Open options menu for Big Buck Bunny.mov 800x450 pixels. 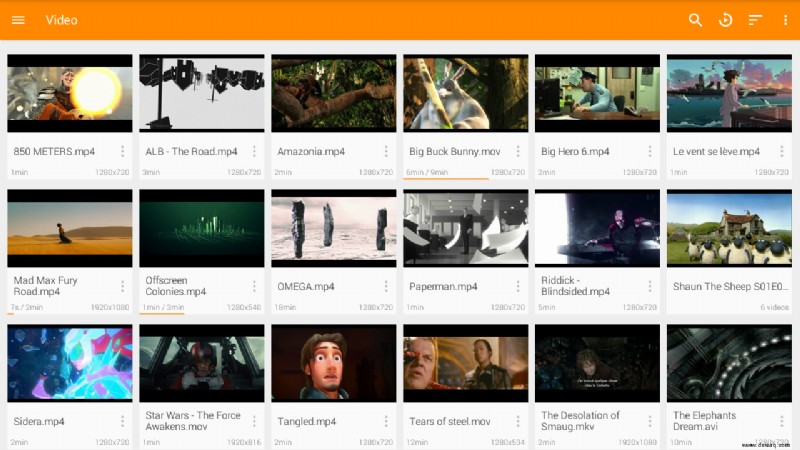[518, 151]
